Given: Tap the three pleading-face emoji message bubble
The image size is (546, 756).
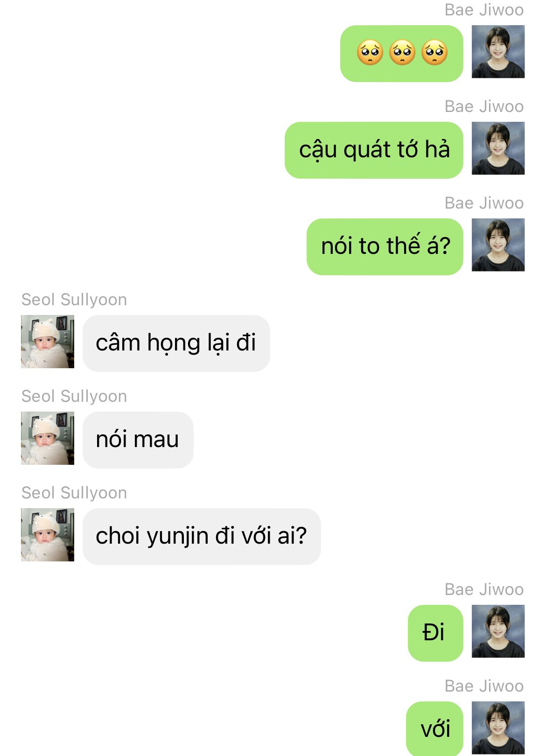Looking at the screenshot, I should pyautogui.click(x=402, y=54).
